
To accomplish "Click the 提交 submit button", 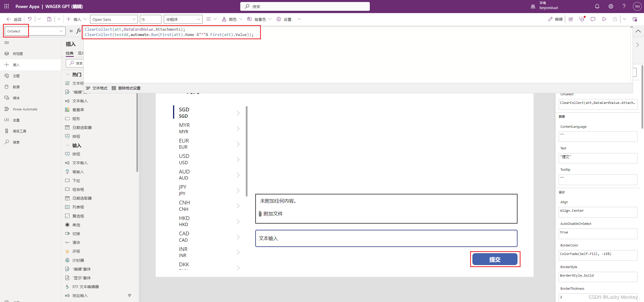I will tap(495, 259).
